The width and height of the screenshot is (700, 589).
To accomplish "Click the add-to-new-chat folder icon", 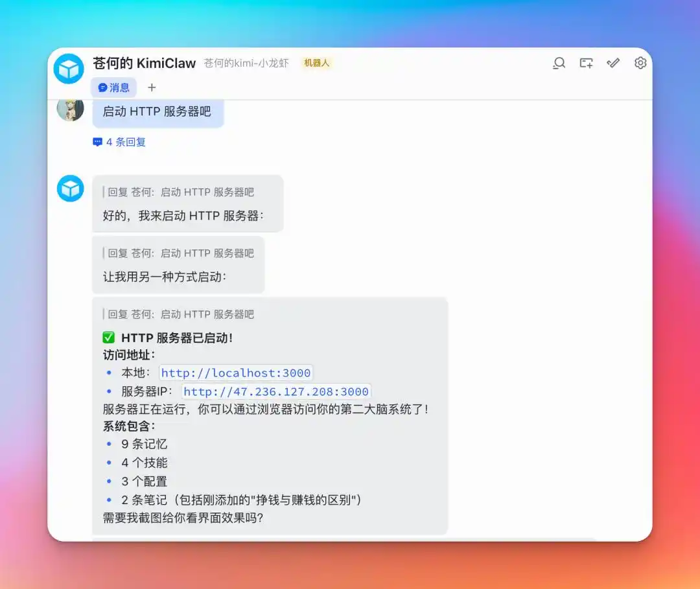I will pos(586,63).
